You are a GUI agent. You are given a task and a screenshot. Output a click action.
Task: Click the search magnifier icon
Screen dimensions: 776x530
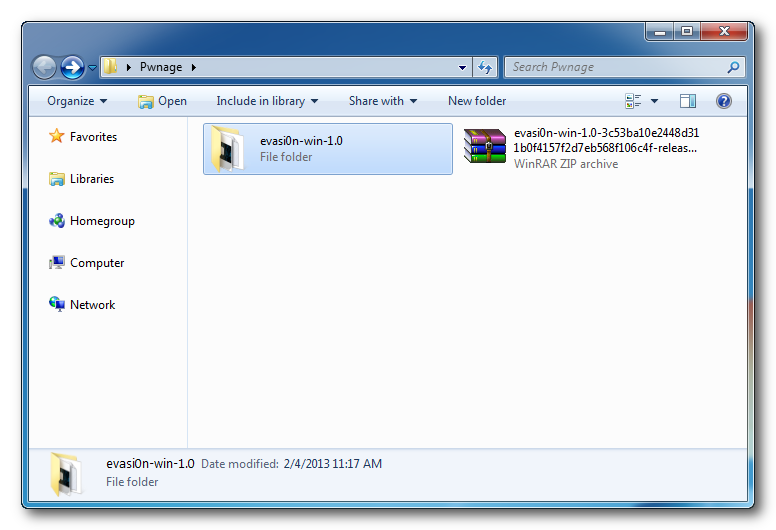[x=733, y=67]
